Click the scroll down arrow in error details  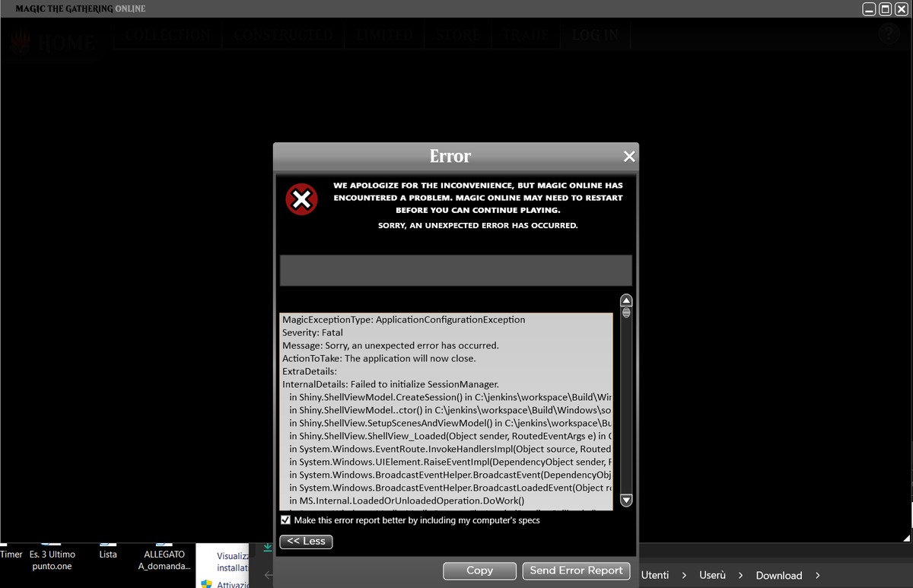tap(627, 500)
